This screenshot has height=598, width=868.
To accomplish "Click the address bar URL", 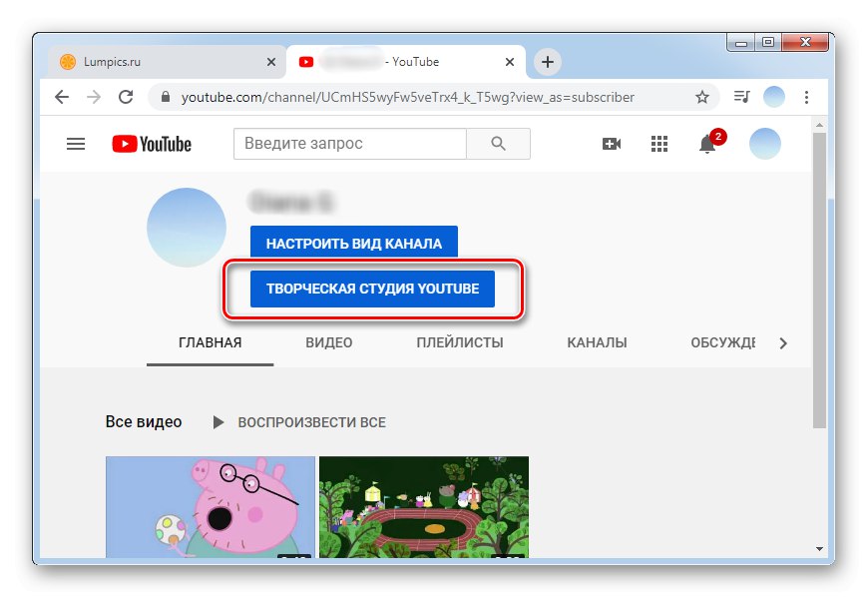I will [x=408, y=98].
